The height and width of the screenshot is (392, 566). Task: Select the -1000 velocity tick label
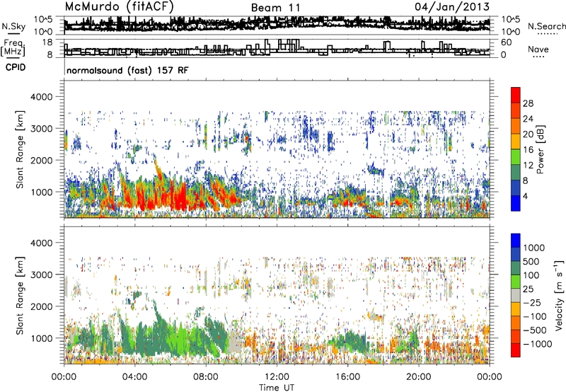(537, 344)
